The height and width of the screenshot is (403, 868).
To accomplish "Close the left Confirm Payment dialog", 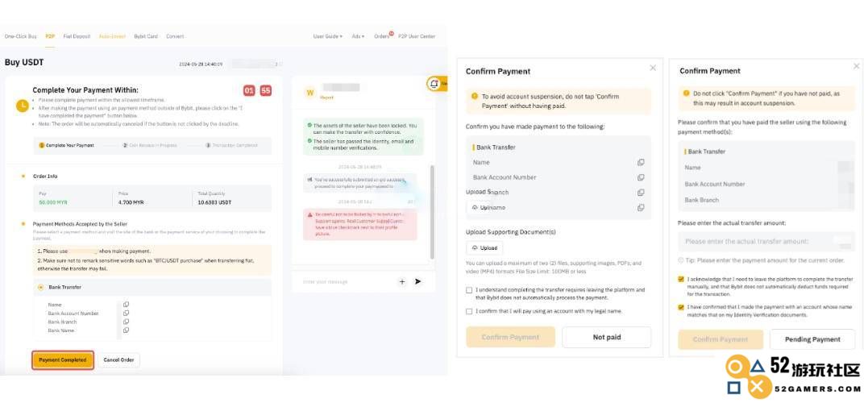I will point(653,68).
